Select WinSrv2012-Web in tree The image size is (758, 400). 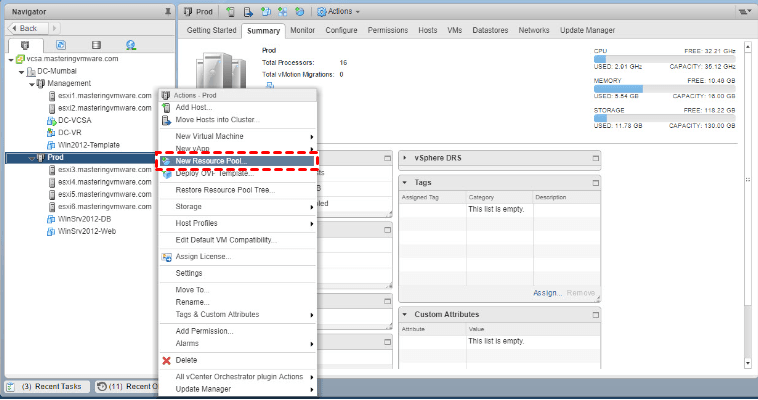pos(87,232)
